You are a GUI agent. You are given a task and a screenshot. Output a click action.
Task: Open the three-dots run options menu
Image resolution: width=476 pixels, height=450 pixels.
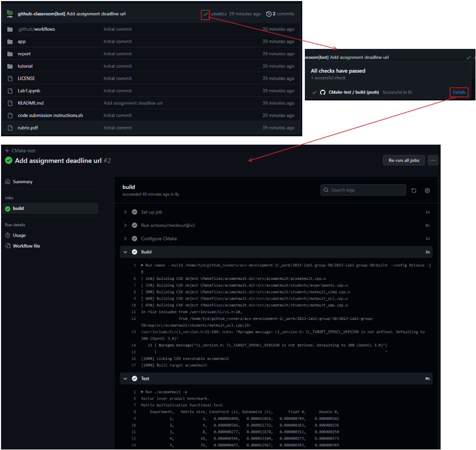pos(433,160)
